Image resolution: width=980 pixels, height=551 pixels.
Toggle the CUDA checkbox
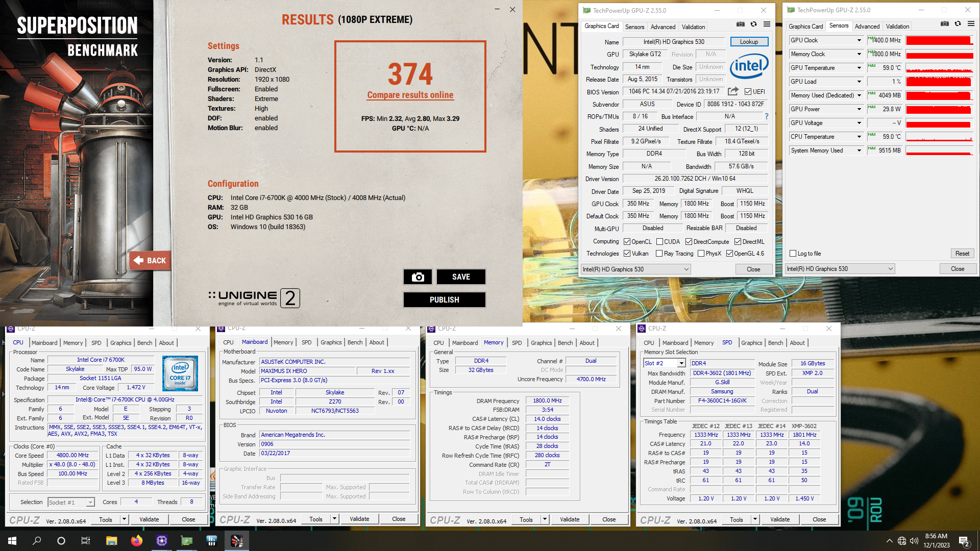tap(659, 242)
